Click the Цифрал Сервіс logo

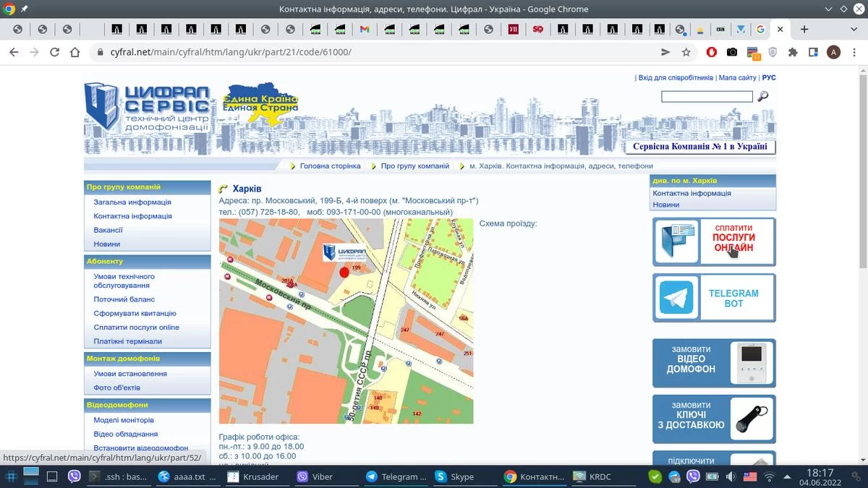click(148, 106)
